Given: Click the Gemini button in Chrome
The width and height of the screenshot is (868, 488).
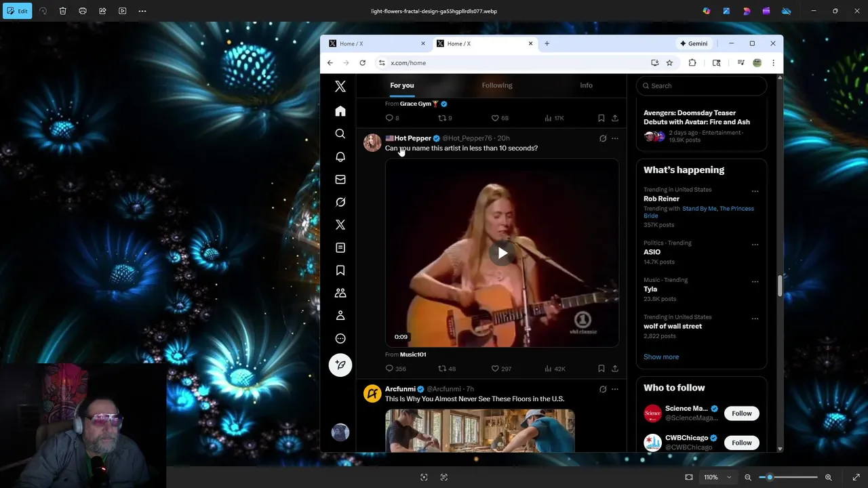Looking at the screenshot, I should tap(694, 43).
